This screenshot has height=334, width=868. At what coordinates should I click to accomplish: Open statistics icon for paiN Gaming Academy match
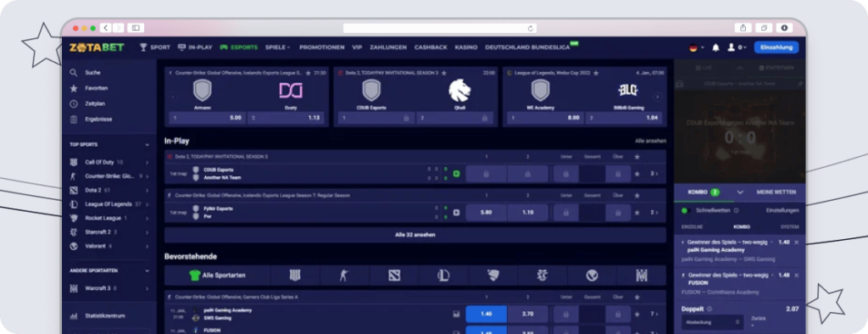click(x=456, y=314)
